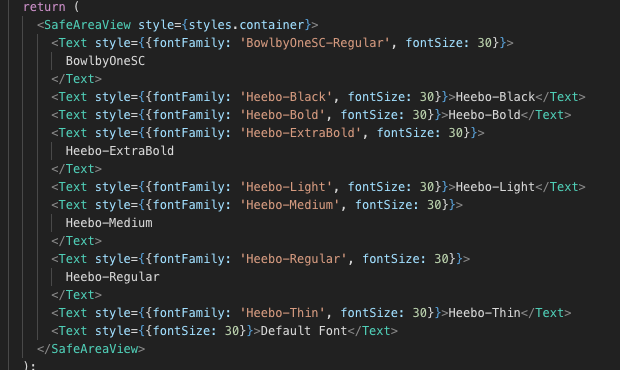Click the closing SafeAreaView tag
Screen dimensions: 620x370
[x=91, y=349]
